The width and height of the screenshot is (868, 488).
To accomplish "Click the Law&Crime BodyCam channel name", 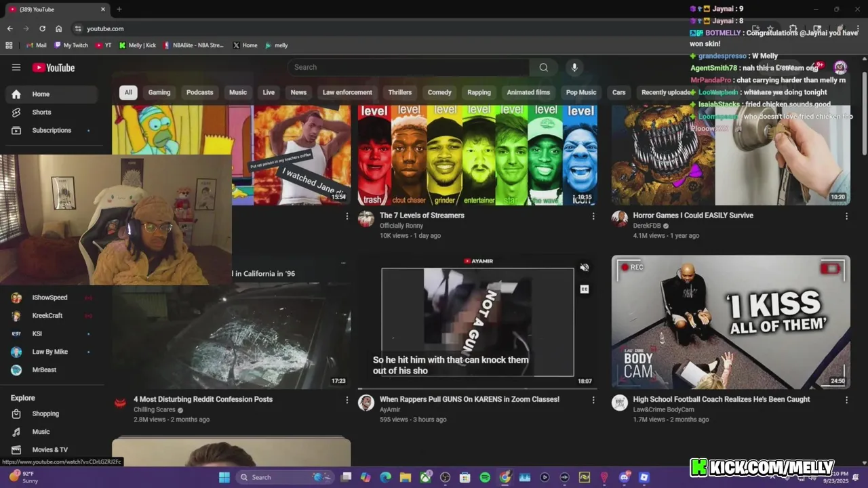I will pyautogui.click(x=663, y=410).
